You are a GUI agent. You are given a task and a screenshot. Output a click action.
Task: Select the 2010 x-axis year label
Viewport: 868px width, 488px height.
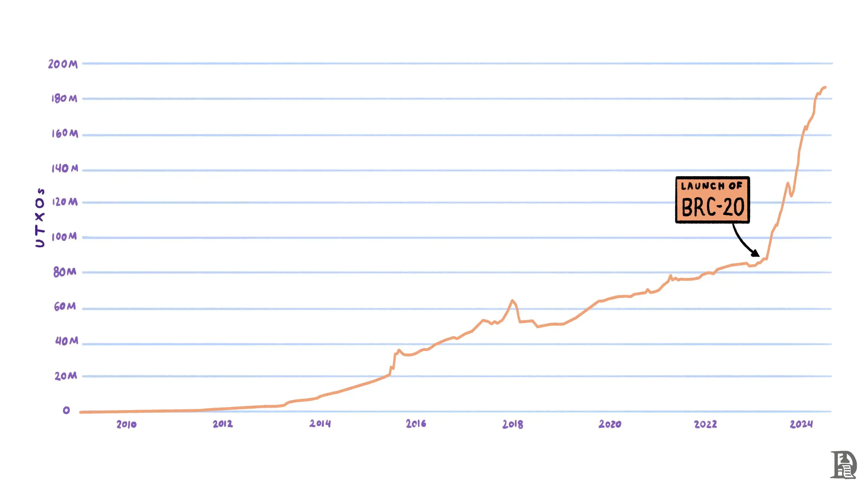tap(127, 424)
